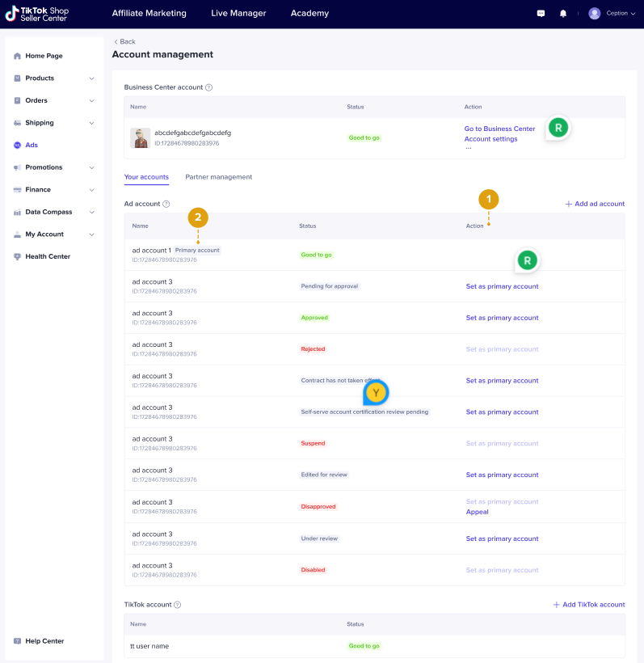This screenshot has width=644, height=663.
Task: Click the user profile avatar icon
Action: point(595,14)
